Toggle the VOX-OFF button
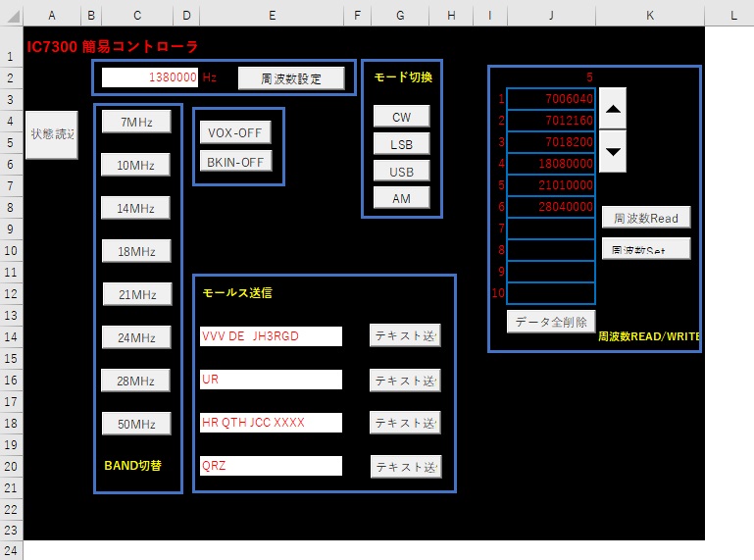 (235, 132)
